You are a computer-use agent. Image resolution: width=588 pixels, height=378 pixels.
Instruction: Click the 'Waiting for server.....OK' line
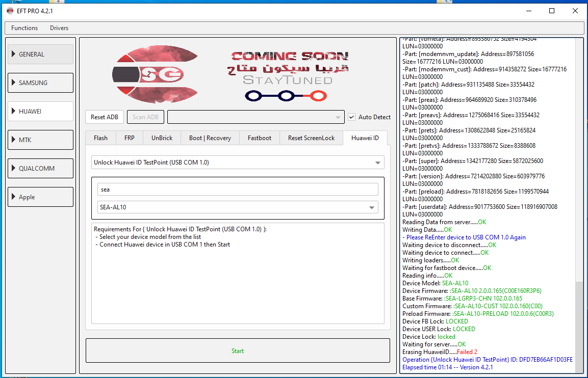(434, 344)
